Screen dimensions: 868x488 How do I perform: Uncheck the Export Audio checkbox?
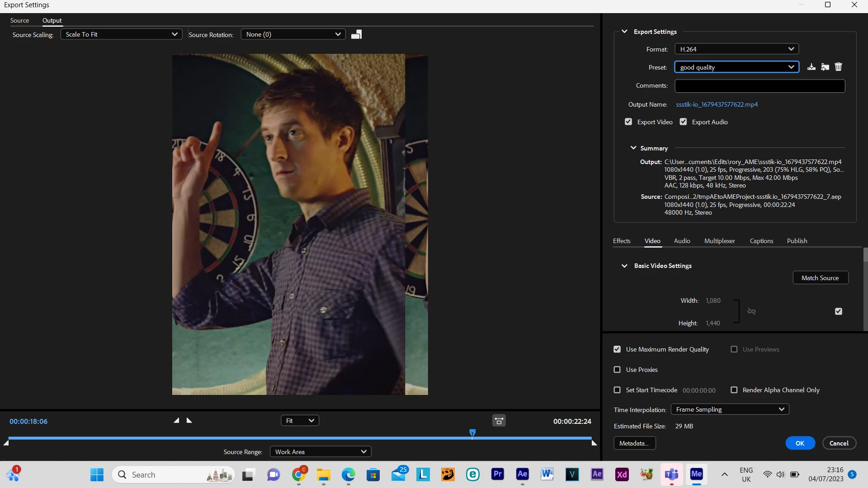tap(683, 122)
